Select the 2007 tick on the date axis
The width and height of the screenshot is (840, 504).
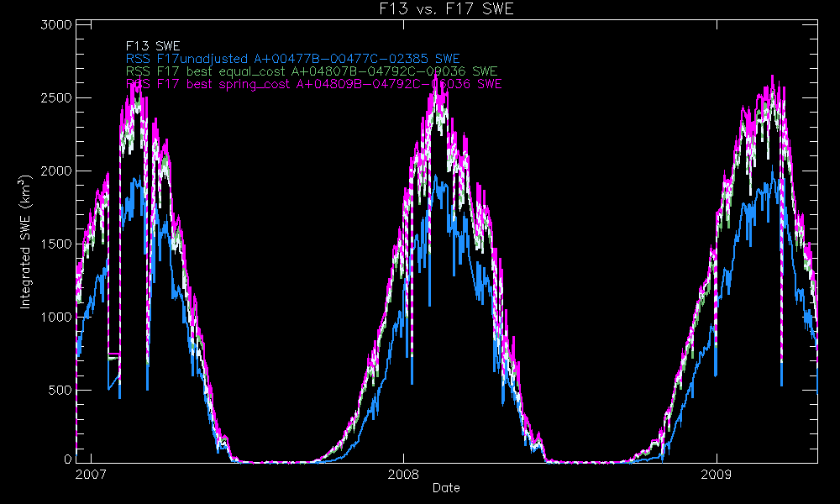90,475
